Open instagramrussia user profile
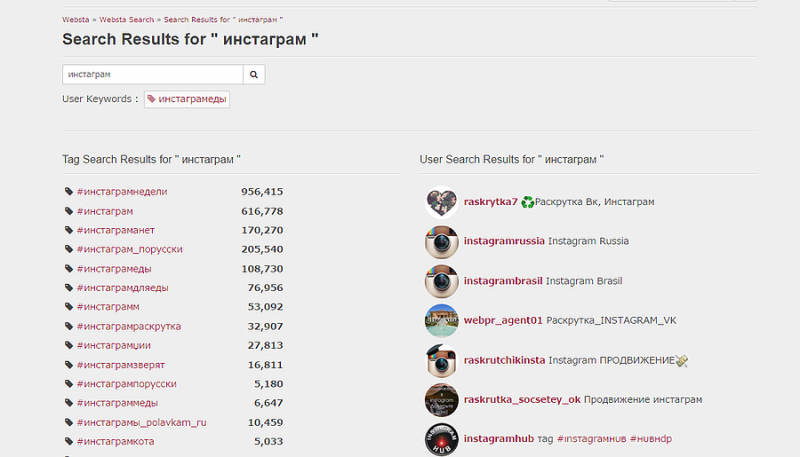The width and height of the screenshot is (800, 457). [x=504, y=241]
